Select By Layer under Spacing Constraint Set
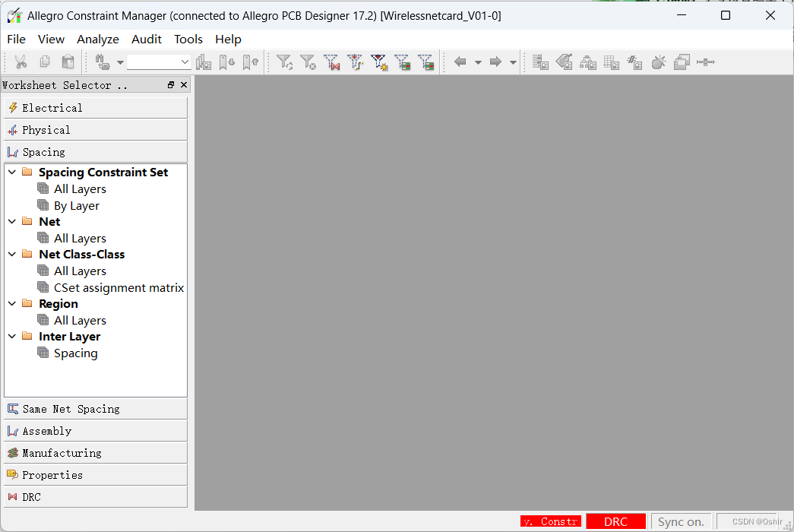 tap(76, 206)
